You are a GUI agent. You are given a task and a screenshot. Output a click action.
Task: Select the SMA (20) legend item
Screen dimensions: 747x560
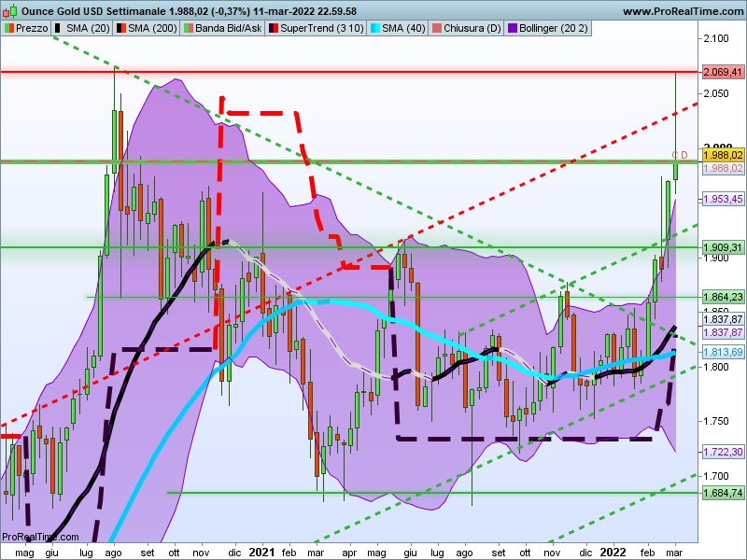coord(81,28)
